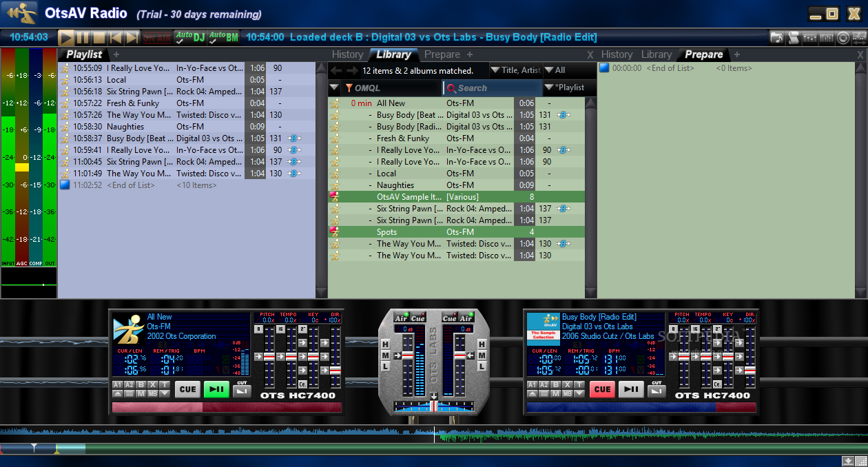Select playlist entry 'Local' at 10:56:13
This screenshot has width=868, height=467.
186,80
